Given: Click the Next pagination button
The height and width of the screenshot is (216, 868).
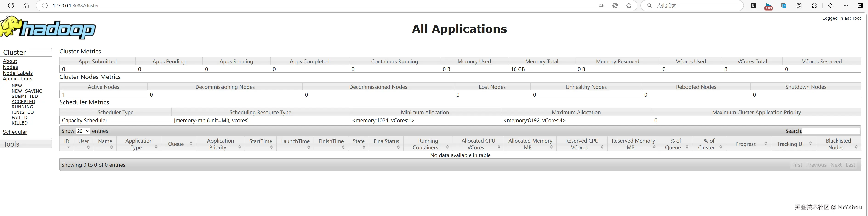Looking at the screenshot, I should click(836, 165).
